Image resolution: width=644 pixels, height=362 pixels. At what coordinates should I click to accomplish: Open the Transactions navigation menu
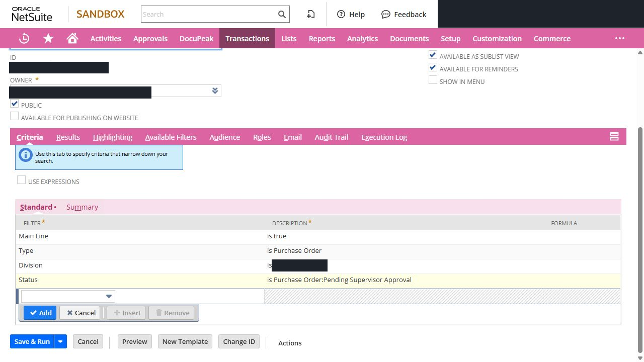pos(247,38)
